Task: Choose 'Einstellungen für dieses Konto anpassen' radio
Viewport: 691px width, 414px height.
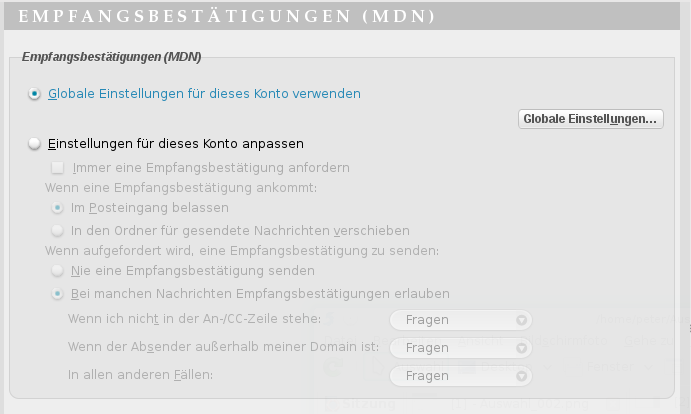Action: (x=36, y=144)
